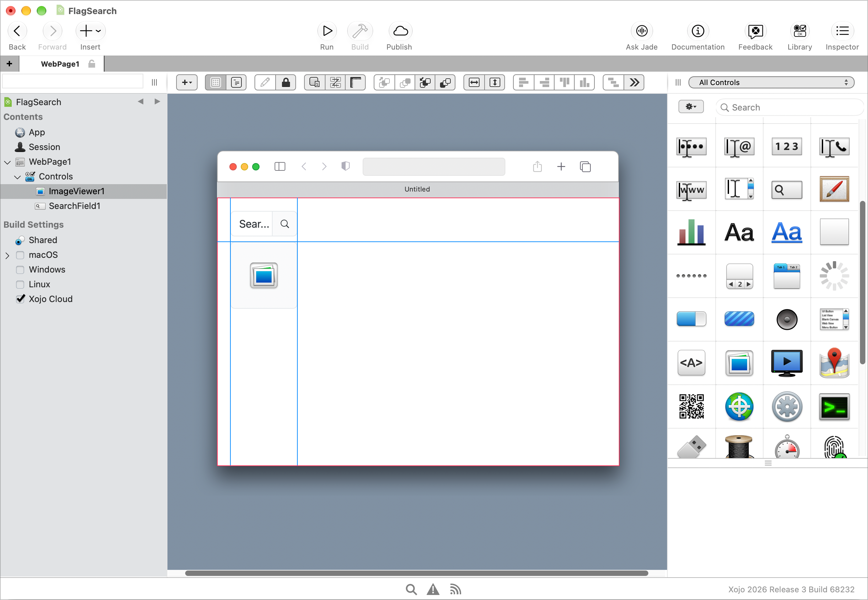Screen dimensions: 868x600
Task: Open the Feedback tool
Action: (755, 31)
